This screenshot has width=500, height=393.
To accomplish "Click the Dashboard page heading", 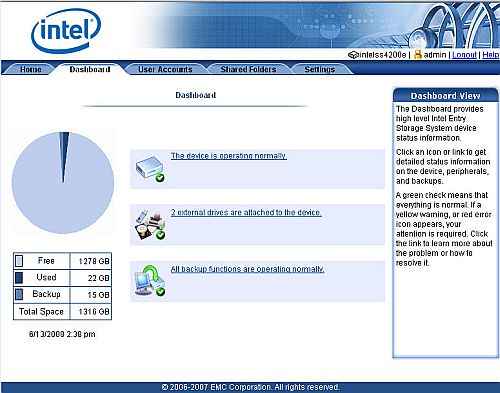I will point(196,95).
